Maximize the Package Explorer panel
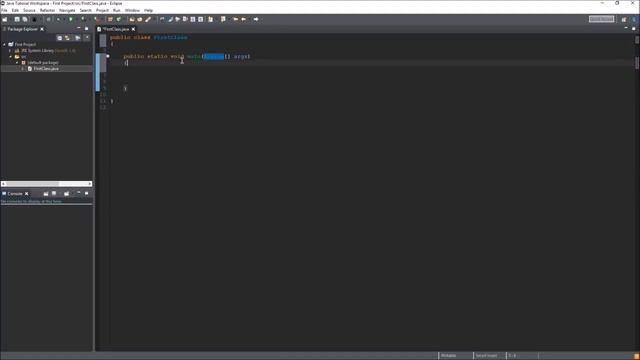 (x=87, y=29)
